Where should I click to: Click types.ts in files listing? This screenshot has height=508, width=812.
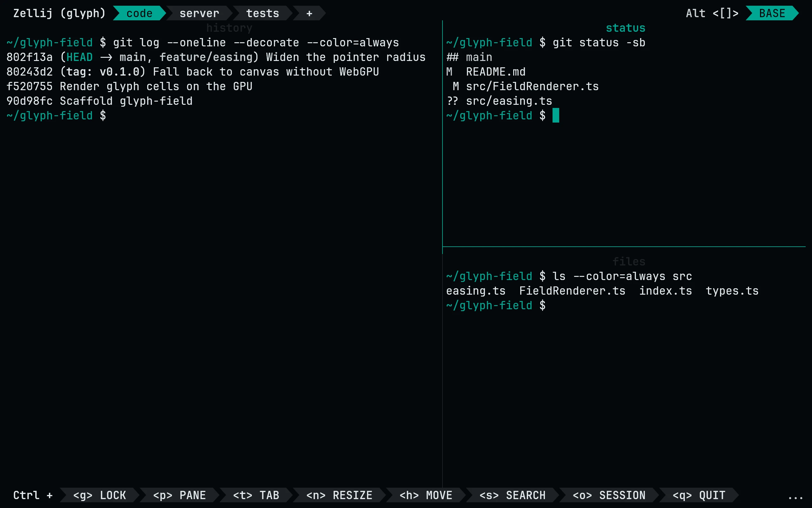pos(732,291)
